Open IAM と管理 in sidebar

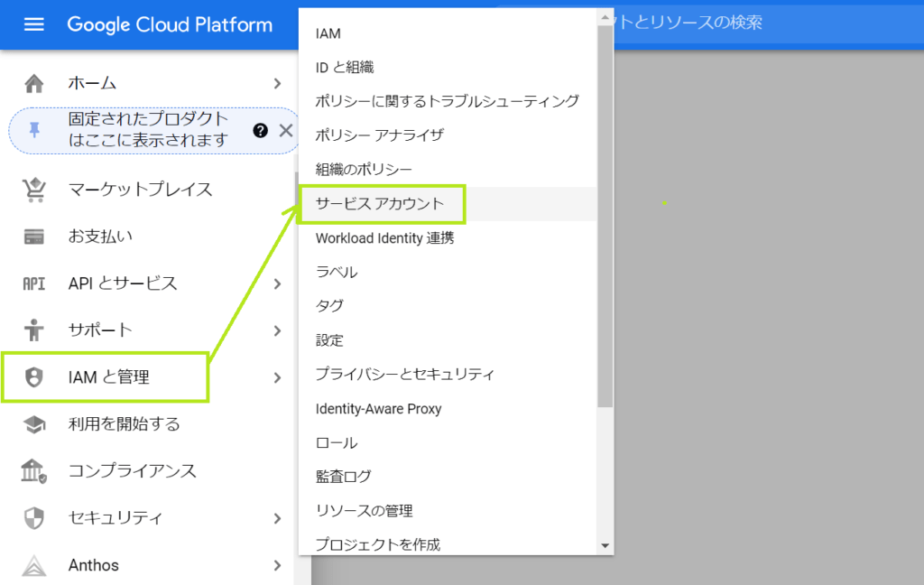tap(109, 377)
